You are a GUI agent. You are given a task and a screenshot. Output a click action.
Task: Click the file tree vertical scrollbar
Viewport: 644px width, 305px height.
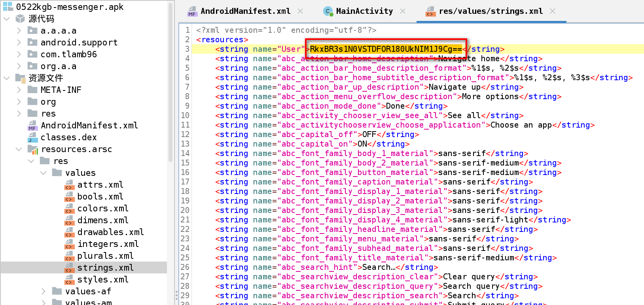tap(170, 82)
